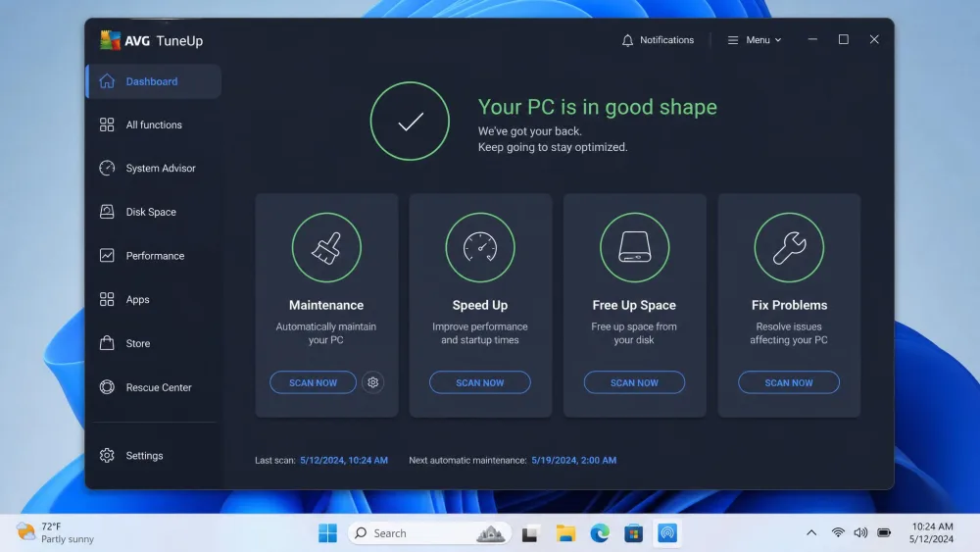Viewport: 980px width, 552px height.
Task: Open the volume speaker tray icon
Action: tap(860, 533)
